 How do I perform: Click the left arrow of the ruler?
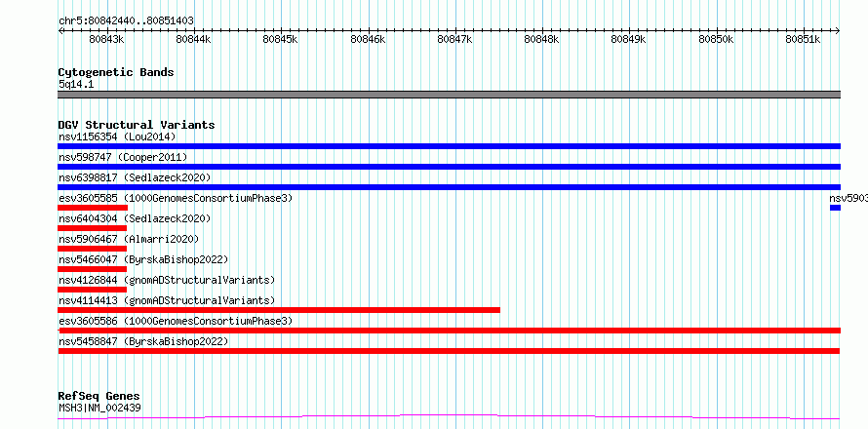[x=60, y=30]
